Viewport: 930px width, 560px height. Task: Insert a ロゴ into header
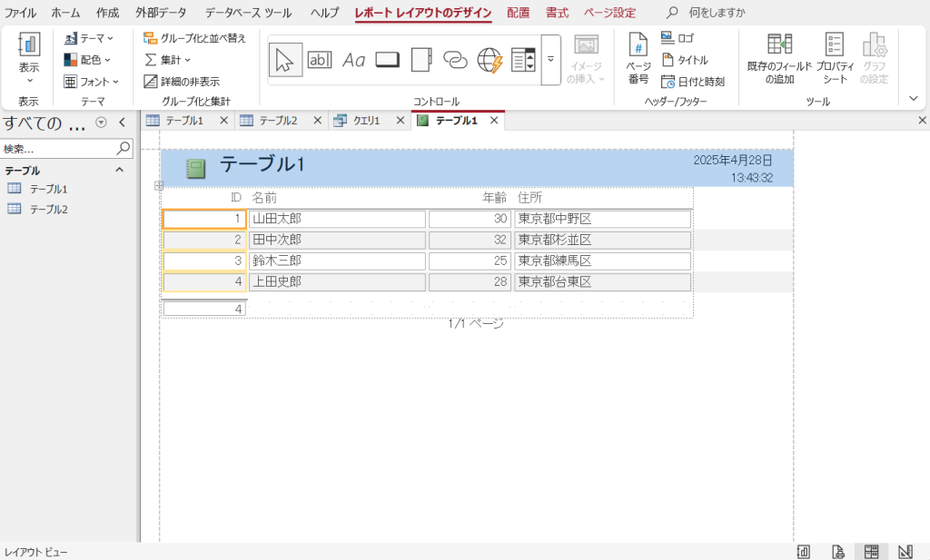click(x=678, y=38)
